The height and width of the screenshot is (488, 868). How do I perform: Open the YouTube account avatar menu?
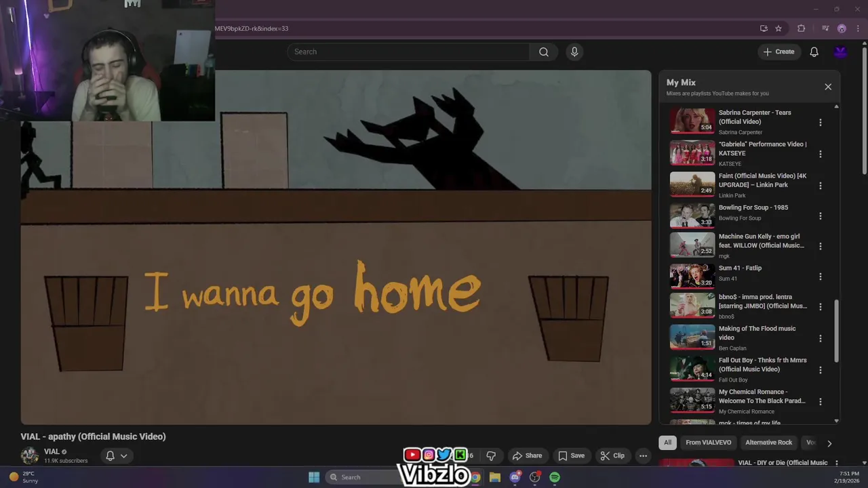point(841,52)
